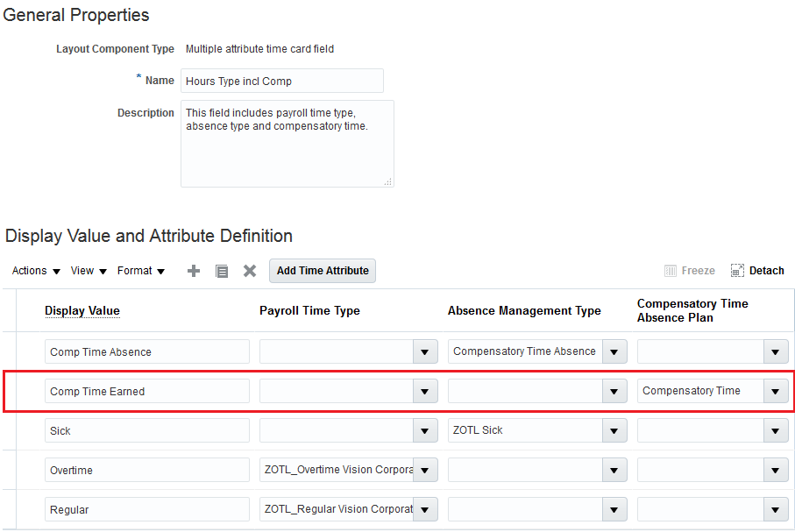This screenshot has width=795, height=532.
Task: Open the Format menu
Action: tap(141, 271)
